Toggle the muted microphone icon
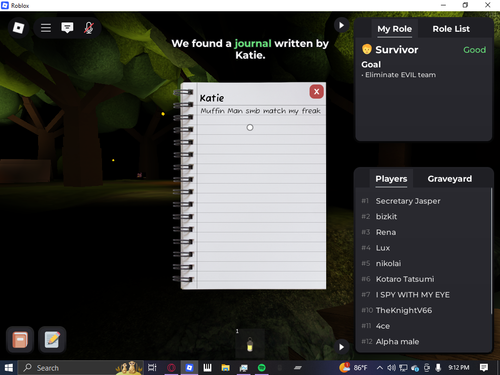The image size is (500, 375). coord(89,28)
